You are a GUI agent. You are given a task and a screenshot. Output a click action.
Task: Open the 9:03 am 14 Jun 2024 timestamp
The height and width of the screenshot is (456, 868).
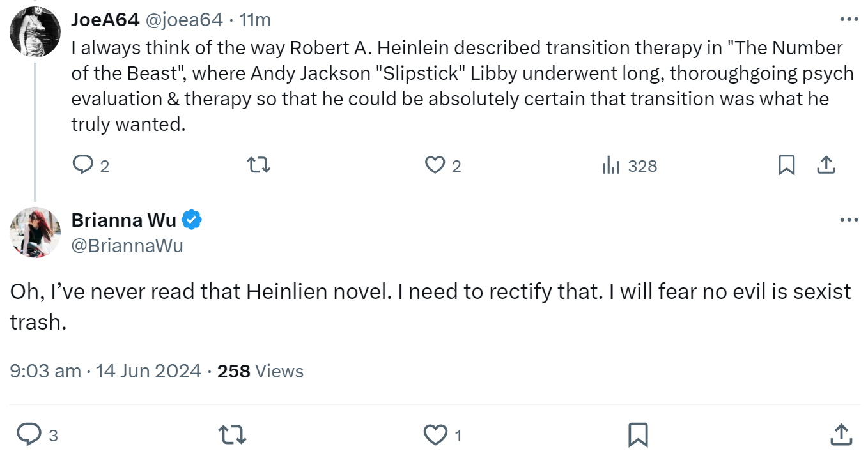coord(105,371)
